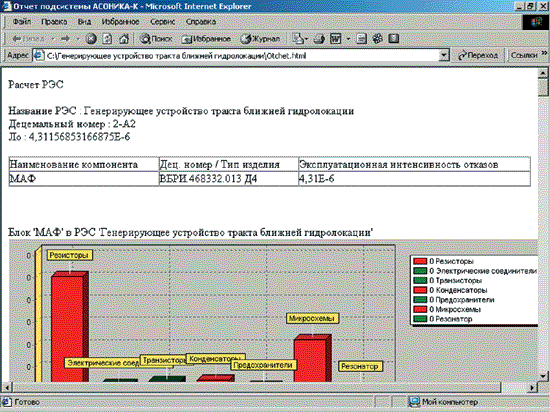Click the Переход go button
550x412 pixels.
[478, 55]
